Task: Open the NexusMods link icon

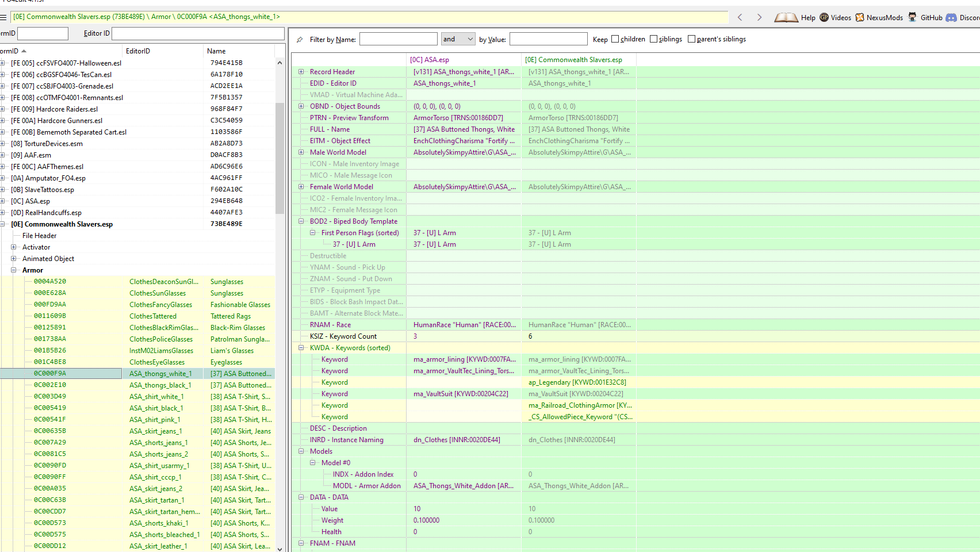Action: pos(860,17)
